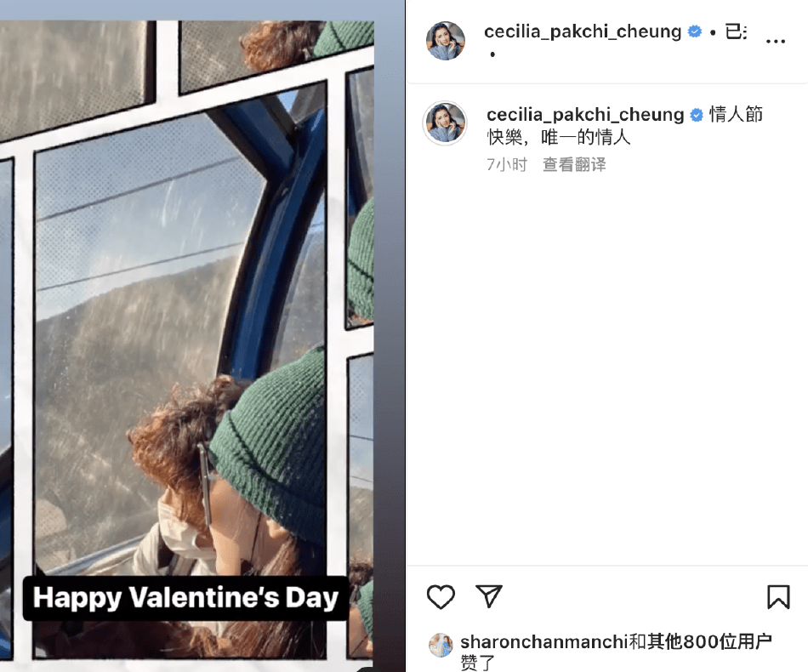Click the avatar beside the caption

click(x=445, y=123)
